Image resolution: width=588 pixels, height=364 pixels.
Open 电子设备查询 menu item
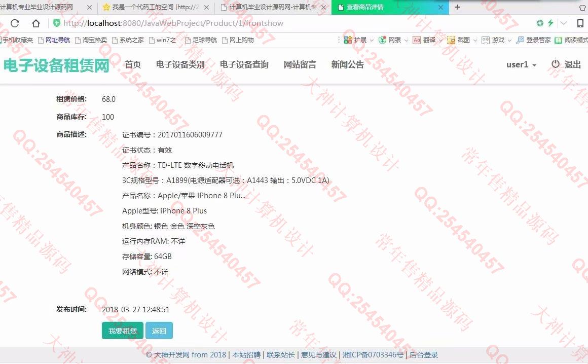[x=244, y=64]
